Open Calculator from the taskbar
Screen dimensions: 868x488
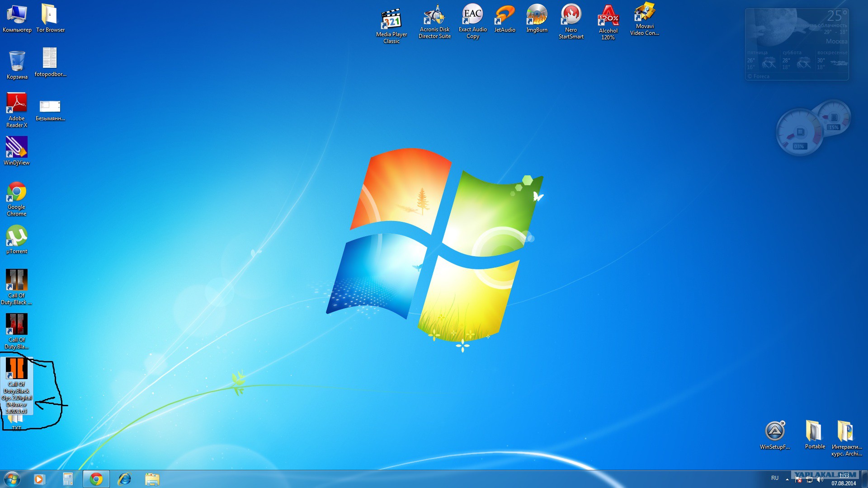point(68,479)
